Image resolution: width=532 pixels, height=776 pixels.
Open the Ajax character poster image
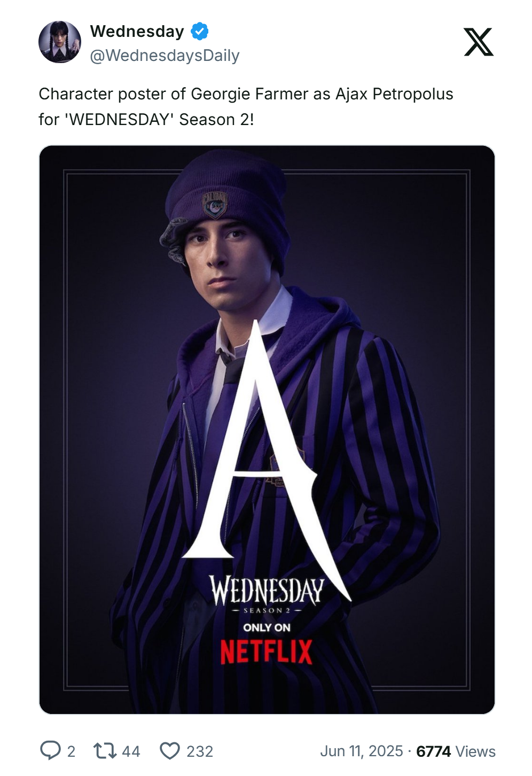(x=267, y=430)
